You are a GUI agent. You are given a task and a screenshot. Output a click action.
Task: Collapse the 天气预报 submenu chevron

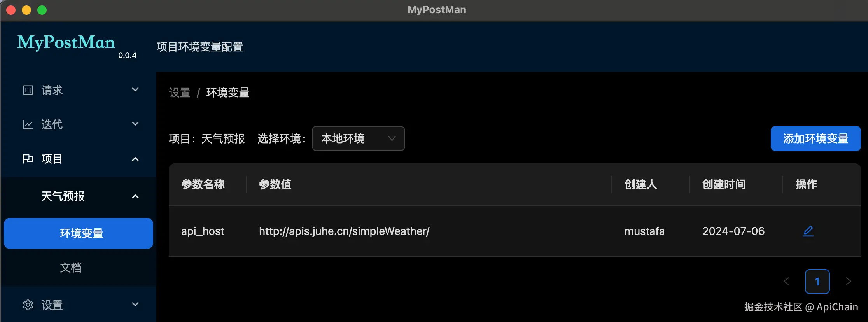tap(135, 196)
